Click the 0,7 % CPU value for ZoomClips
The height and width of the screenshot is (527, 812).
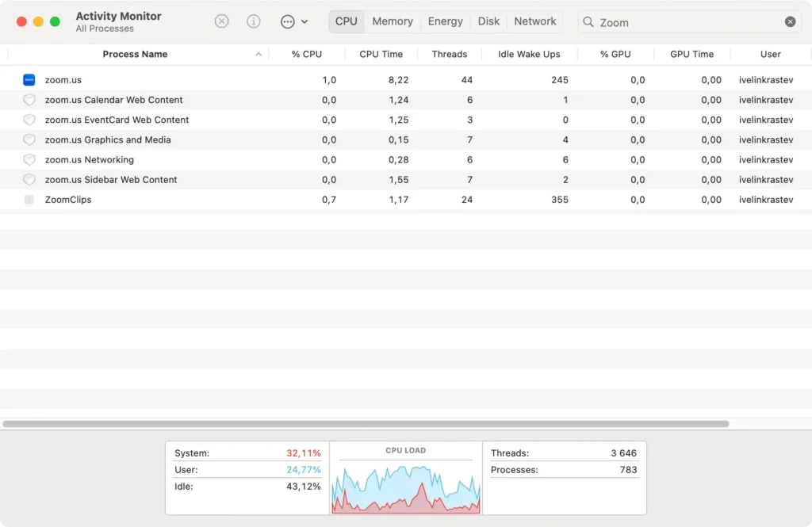(329, 200)
